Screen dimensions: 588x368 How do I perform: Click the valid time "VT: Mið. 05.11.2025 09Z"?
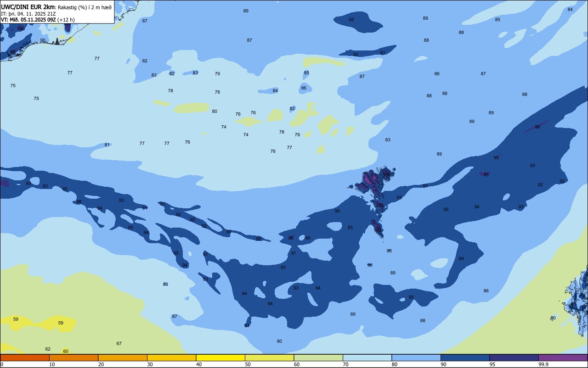(28, 20)
